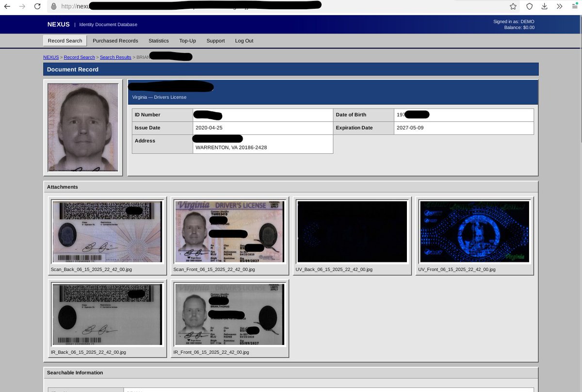Click the Document Record section header

291,69
